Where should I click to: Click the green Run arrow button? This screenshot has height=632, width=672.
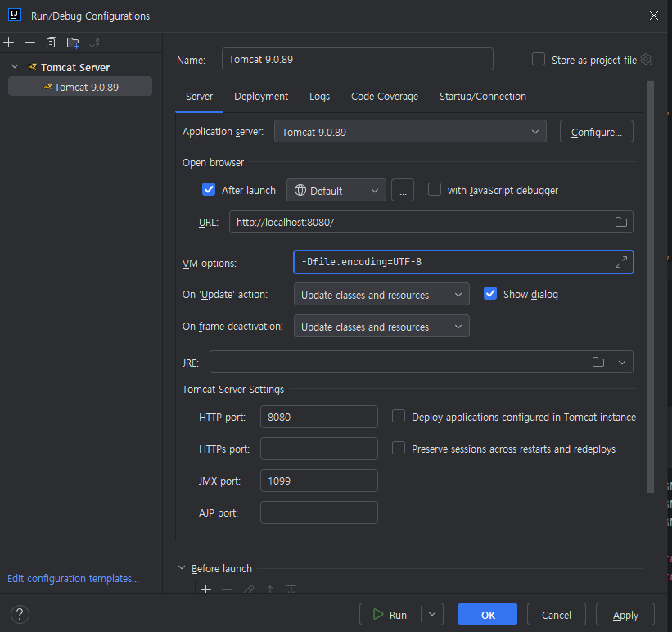[378, 615]
